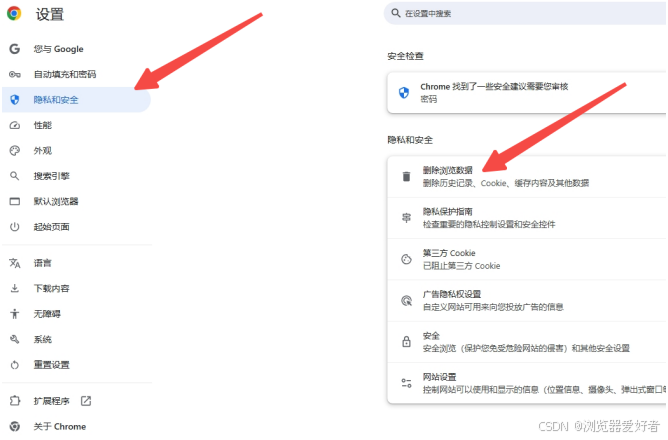668x440 pixels.
Task: Click the 删除历史记录、Cookie、缓存内容 description
Action: point(506,183)
